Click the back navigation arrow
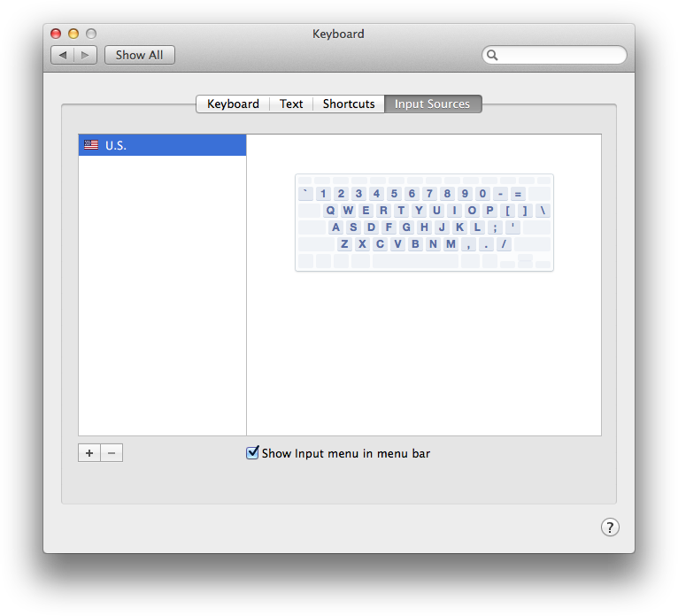Image resolution: width=678 pixels, height=616 pixels. pyautogui.click(x=62, y=55)
